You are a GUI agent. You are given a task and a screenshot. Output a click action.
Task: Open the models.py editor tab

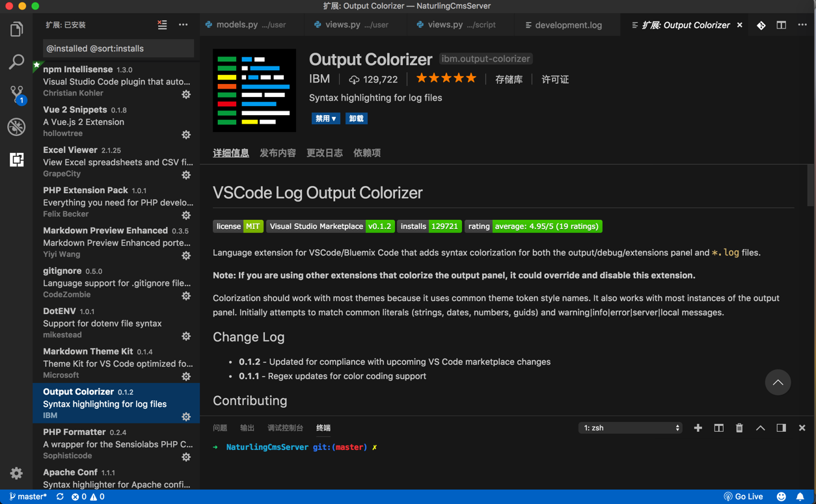pos(252,25)
